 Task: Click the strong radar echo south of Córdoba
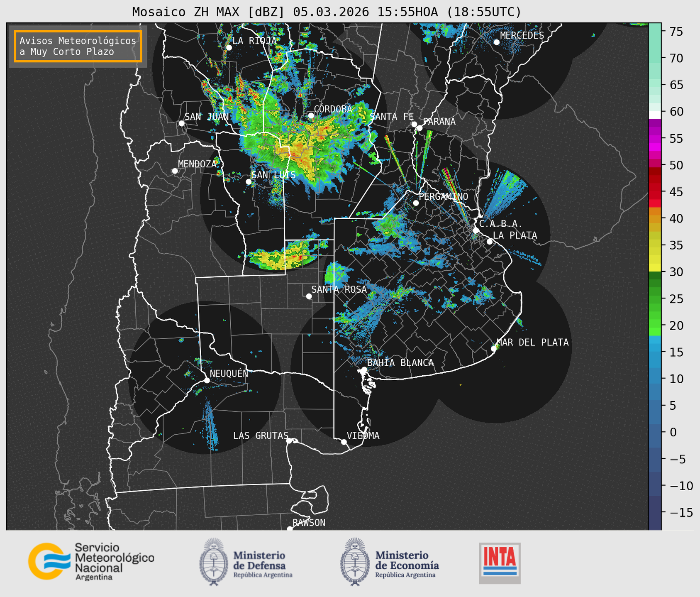298,153
